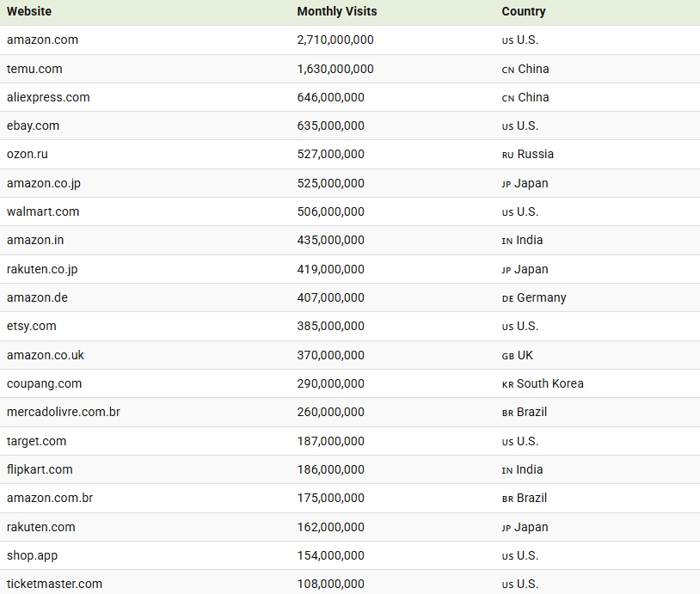Screen dimensions: 700x594
Task: Click the JP flag code in rakuten.co.jp row
Action: point(507,270)
